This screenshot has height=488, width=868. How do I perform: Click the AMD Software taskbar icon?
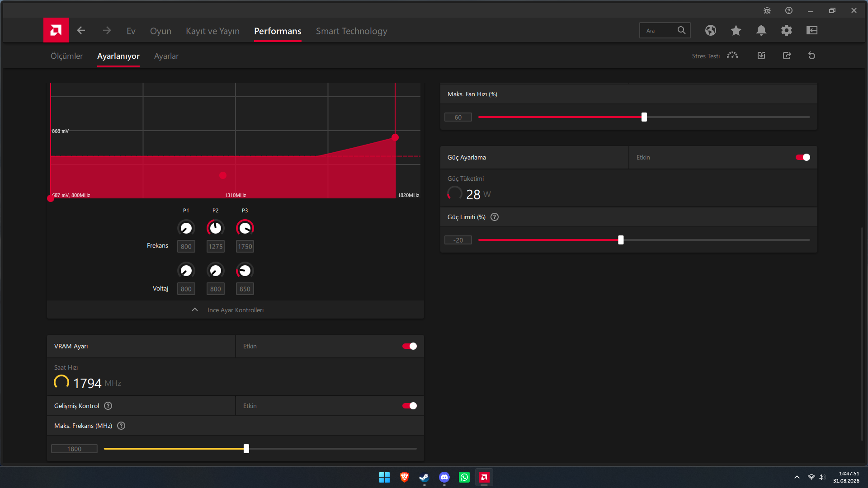coord(484,477)
